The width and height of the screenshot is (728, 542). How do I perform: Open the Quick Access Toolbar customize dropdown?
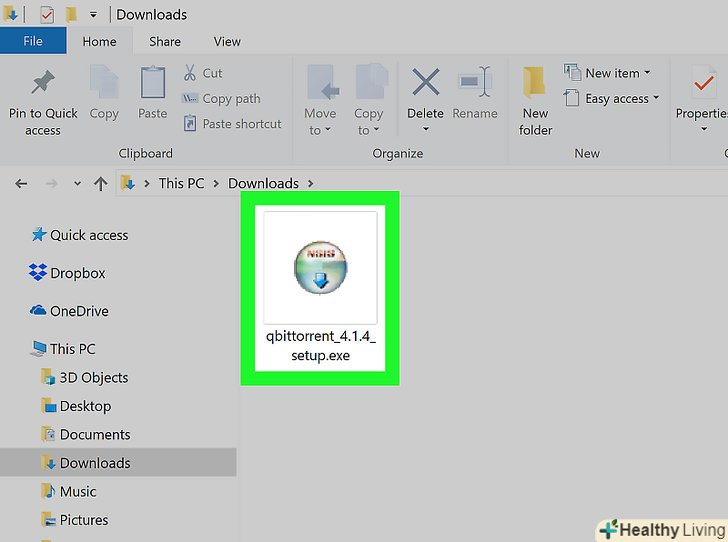pos(93,15)
